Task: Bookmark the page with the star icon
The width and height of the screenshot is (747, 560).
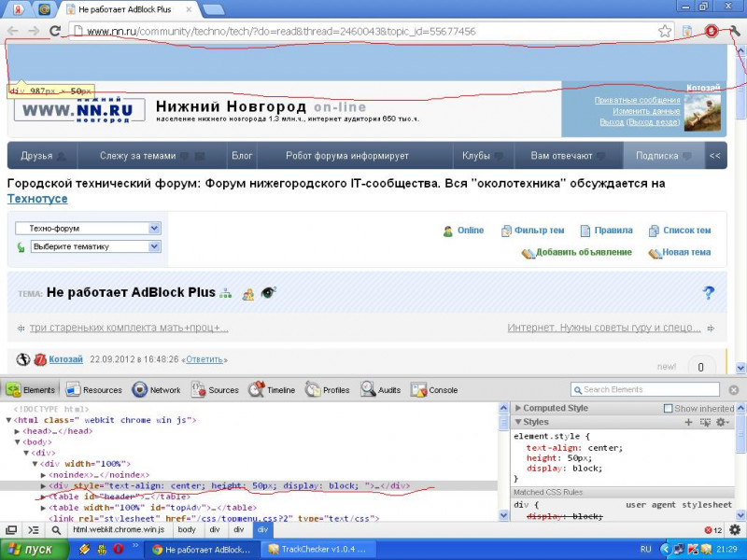Action: click(665, 32)
